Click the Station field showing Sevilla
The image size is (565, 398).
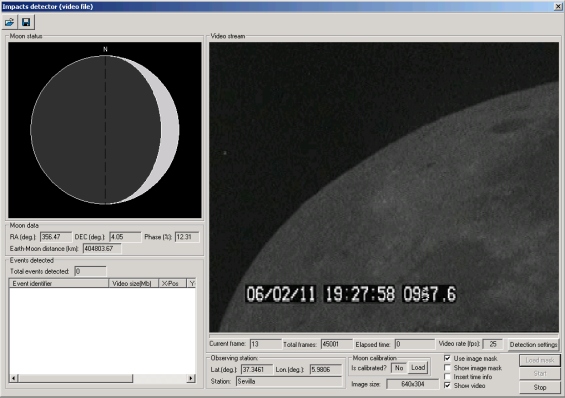coord(289,381)
